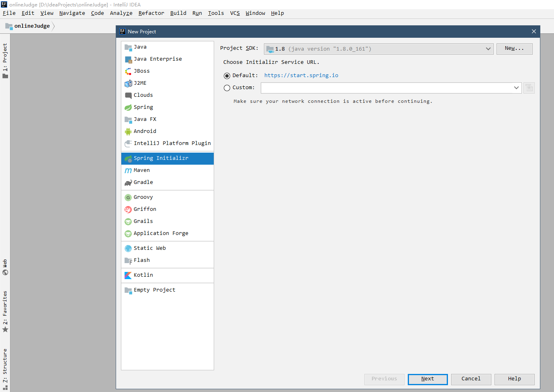Select the Application Forge label
Viewport: 554px width, 392px height.
coord(161,233)
